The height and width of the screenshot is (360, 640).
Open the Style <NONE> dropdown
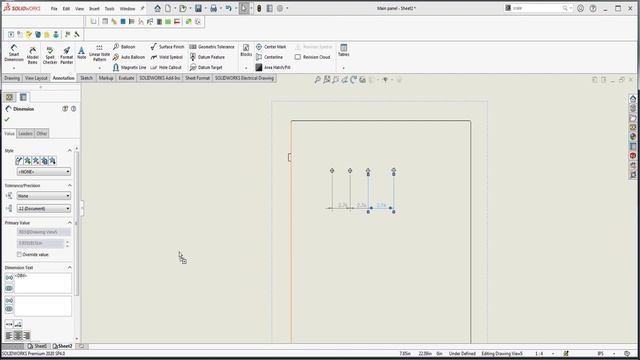44,172
